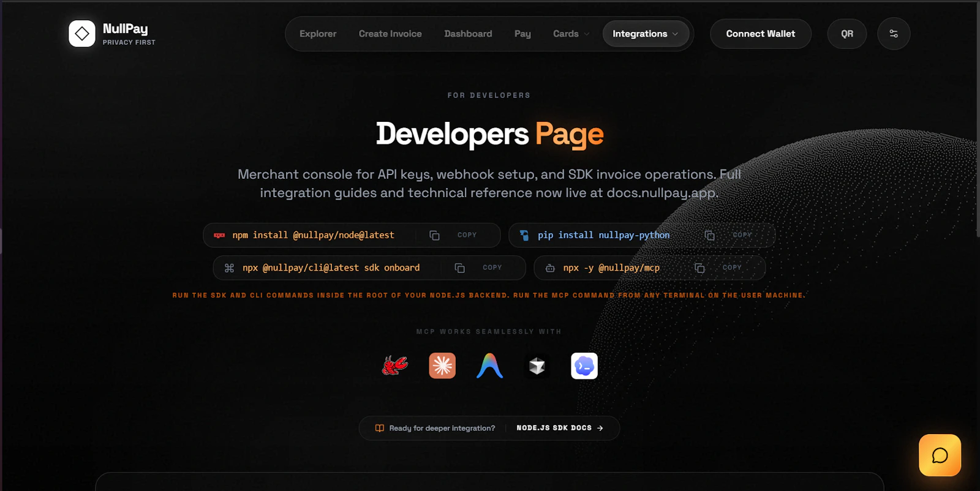
Task: Click 'npx -y @nullpay/mcp' command text
Action: point(611,268)
